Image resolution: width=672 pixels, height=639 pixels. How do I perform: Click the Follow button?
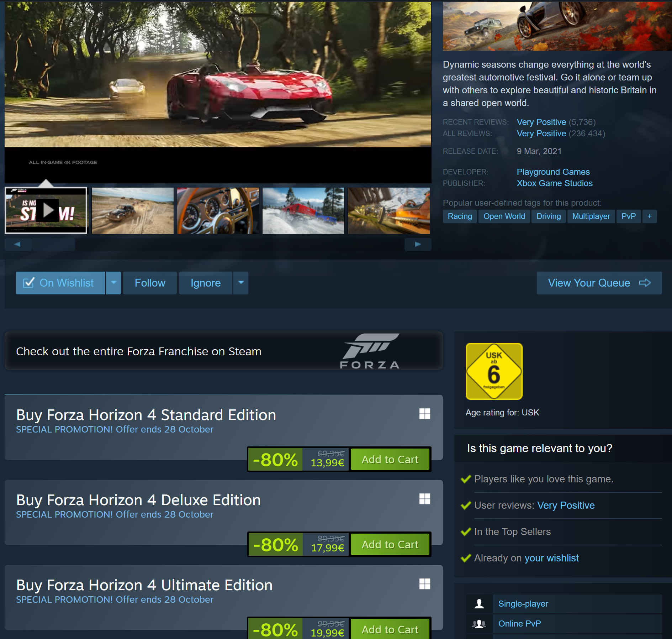150,283
